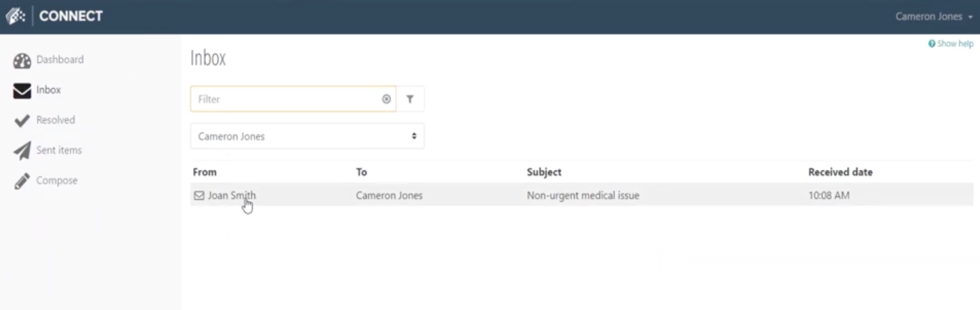The height and width of the screenshot is (310, 980).
Task: Expand the Cameron Jones recipient dropdown
Action: pos(307,136)
